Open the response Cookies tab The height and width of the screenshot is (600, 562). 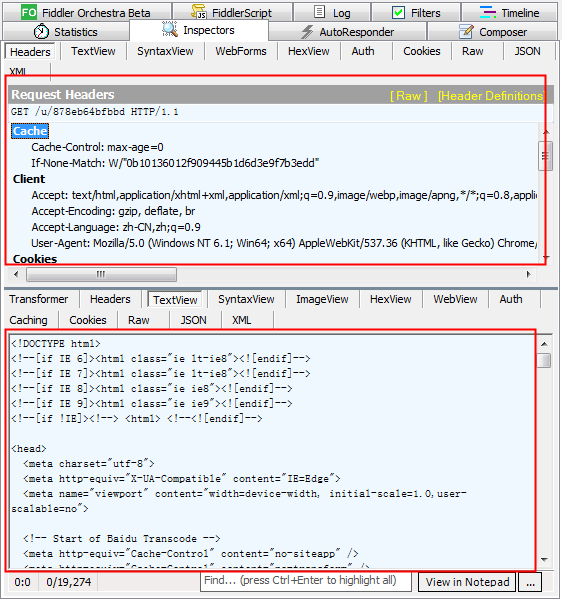[x=88, y=320]
